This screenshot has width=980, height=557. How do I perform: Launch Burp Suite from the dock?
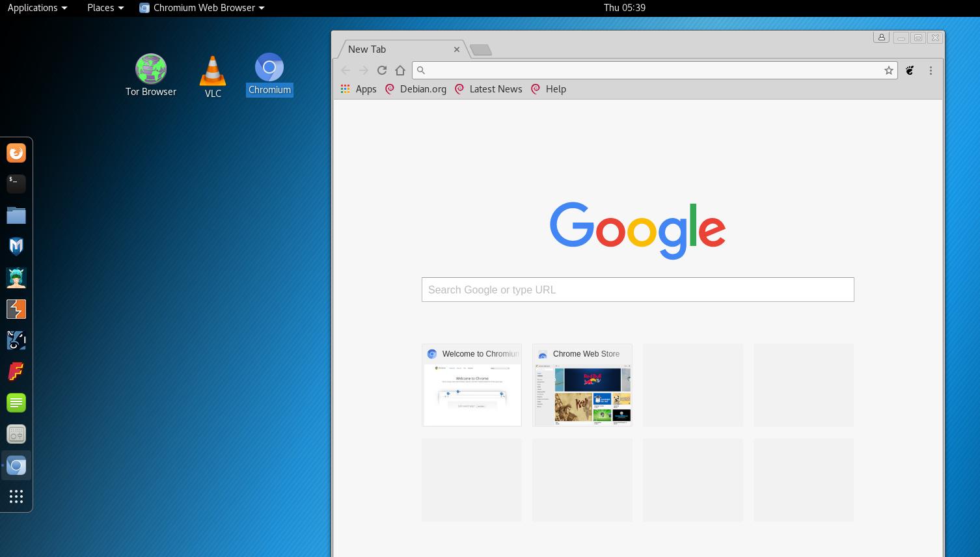pyautogui.click(x=16, y=309)
